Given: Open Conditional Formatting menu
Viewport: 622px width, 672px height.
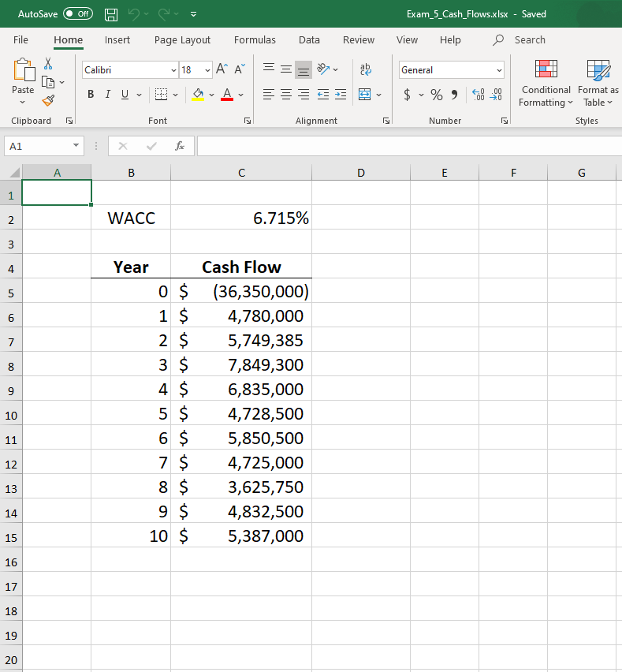Looking at the screenshot, I should tap(546, 84).
